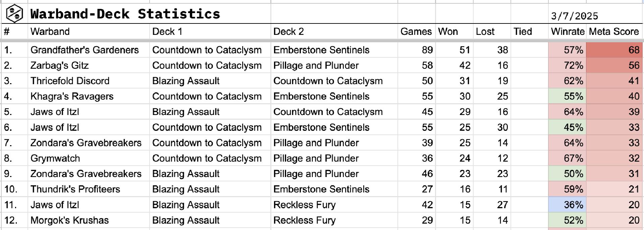The image size is (644, 230).
Task: Select the blue 36% winrate cell
Action: point(568,205)
